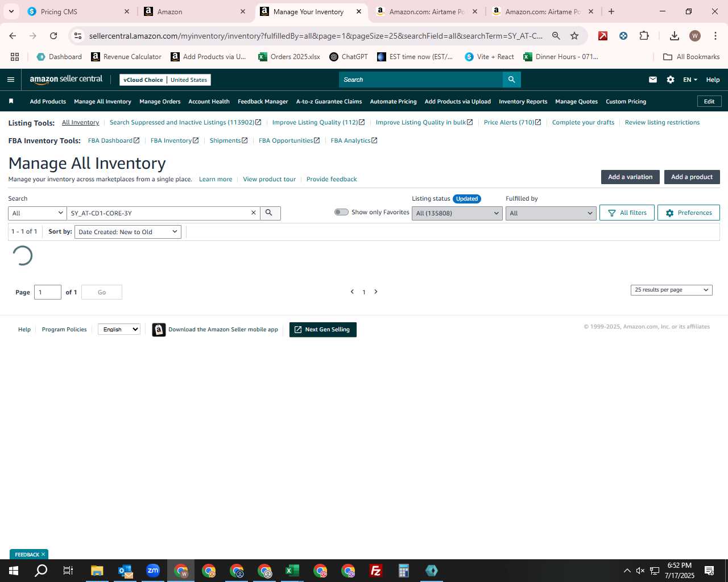
Task: Open the Sort by dropdown
Action: click(128, 232)
